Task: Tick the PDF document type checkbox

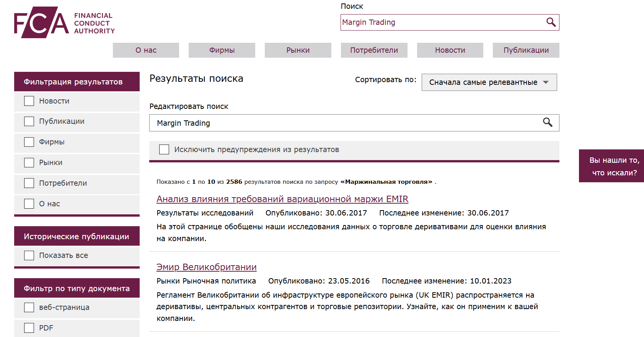Action: pos(29,328)
